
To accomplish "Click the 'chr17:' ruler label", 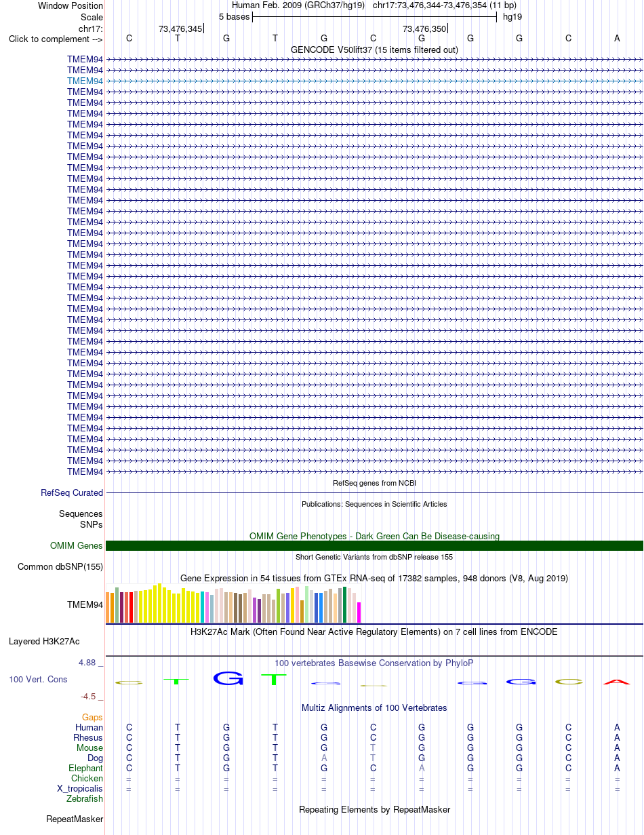I will click(91, 28).
